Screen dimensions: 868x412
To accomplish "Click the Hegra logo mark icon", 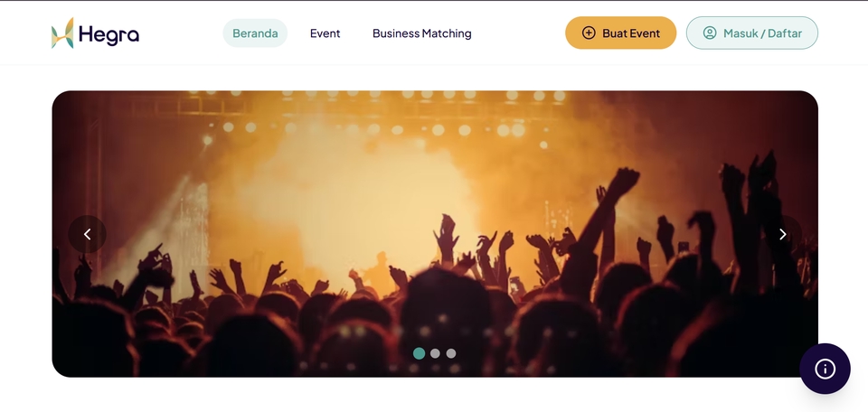I will [x=62, y=33].
